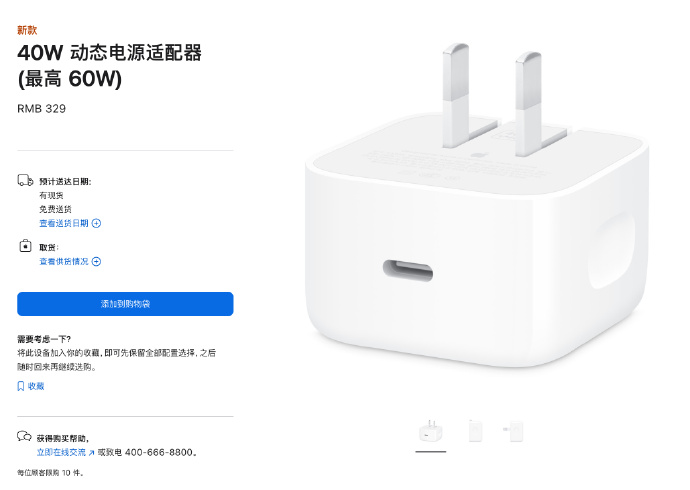Screen dimensions: 690x490
Task: Add the adapter with 添加到购物袋 button
Action: (x=125, y=304)
